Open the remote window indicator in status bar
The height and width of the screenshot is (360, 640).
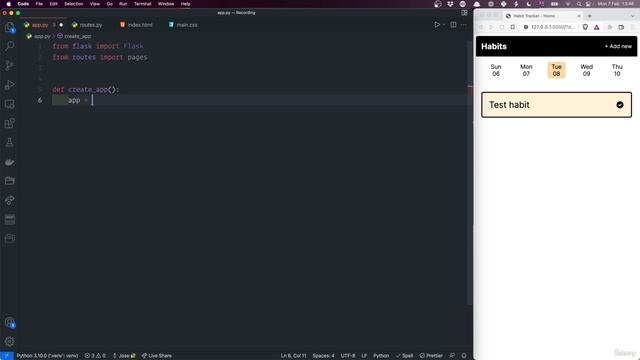point(7,356)
